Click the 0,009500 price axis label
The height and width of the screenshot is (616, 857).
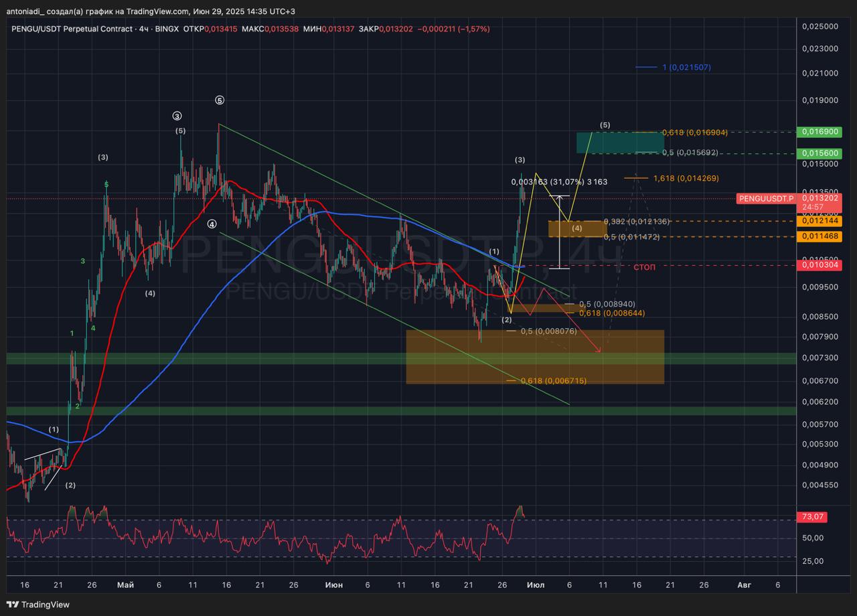click(820, 287)
